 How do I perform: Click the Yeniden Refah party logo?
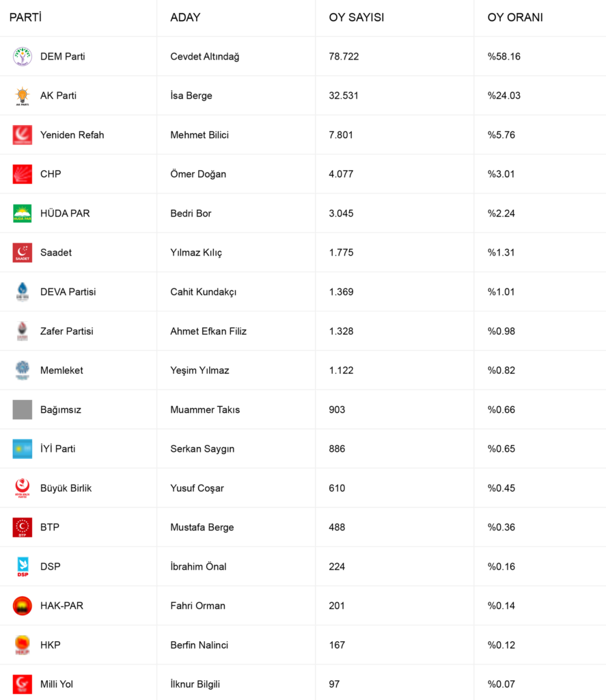pos(23,135)
